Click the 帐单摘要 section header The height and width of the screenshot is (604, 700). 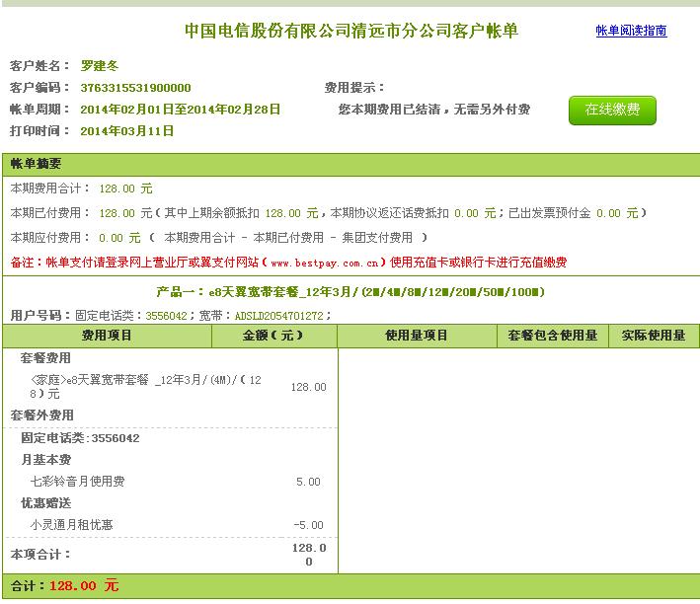tap(36, 164)
